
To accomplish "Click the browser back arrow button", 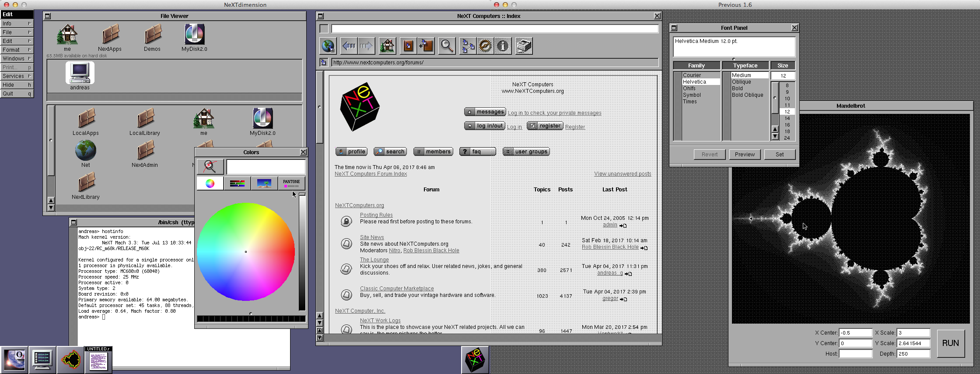I will coord(349,46).
